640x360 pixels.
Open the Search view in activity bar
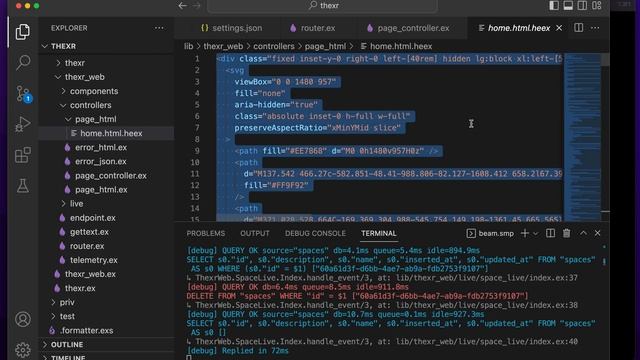(23, 62)
